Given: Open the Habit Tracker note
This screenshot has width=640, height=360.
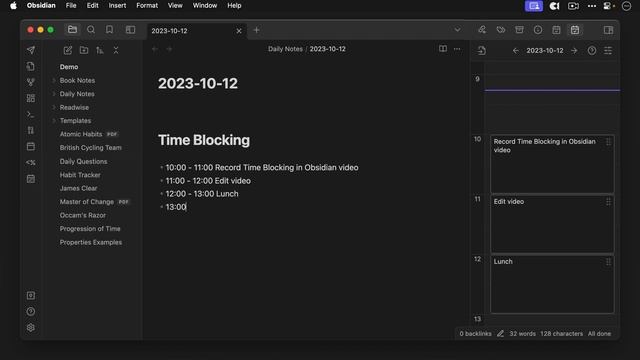Looking at the screenshot, I should point(80,175).
